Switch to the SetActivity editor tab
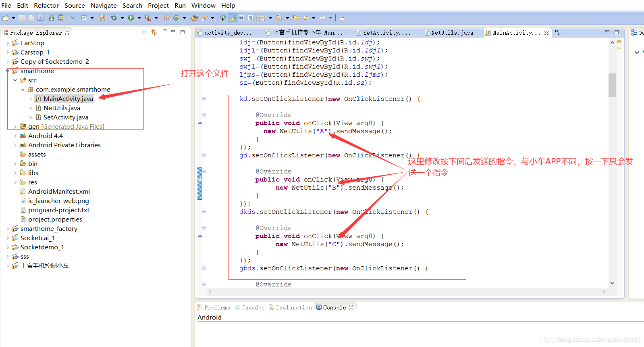The image size is (644, 347). coord(383,33)
